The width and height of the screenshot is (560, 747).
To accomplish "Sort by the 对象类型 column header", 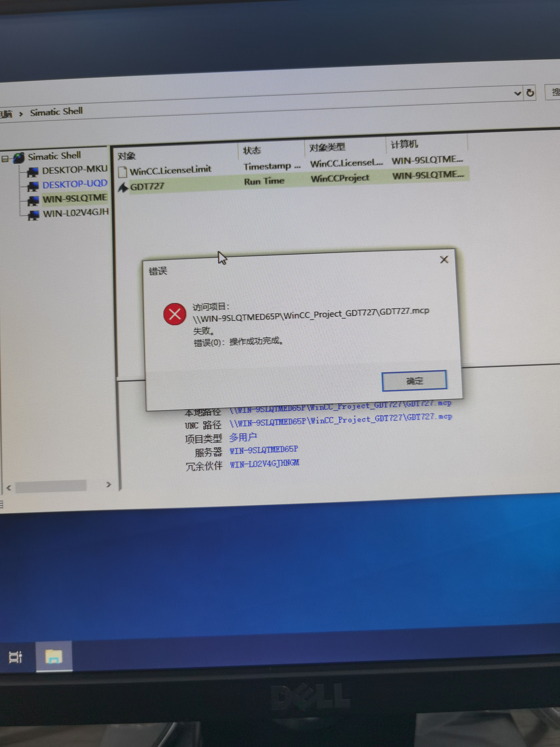I will (x=327, y=148).
